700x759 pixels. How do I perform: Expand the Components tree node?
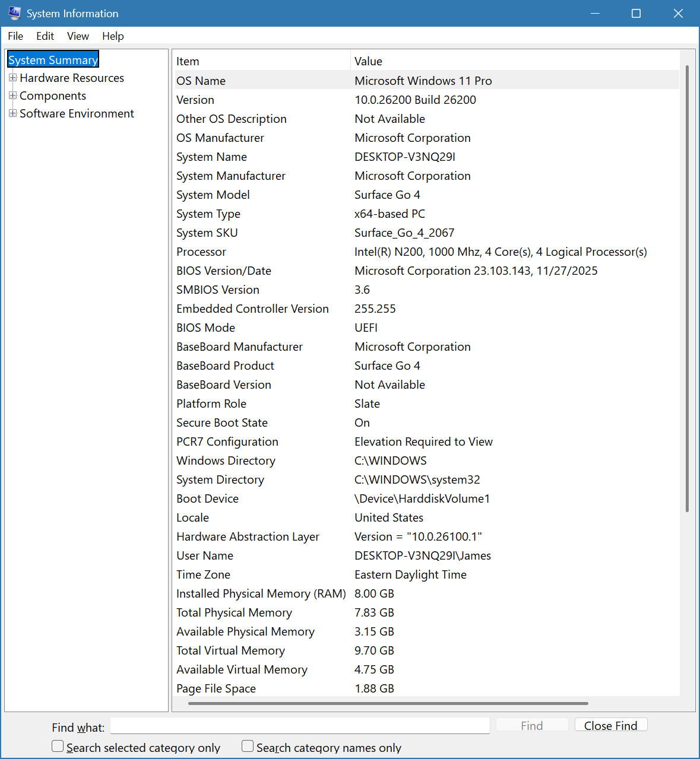pyautogui.click(x=12, y=96)
